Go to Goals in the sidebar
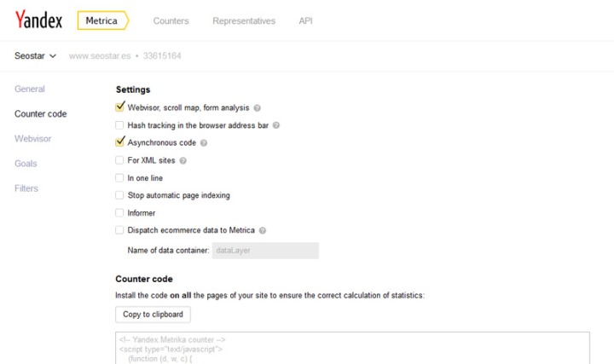This screenshot has width=614, height=364. 26,164
